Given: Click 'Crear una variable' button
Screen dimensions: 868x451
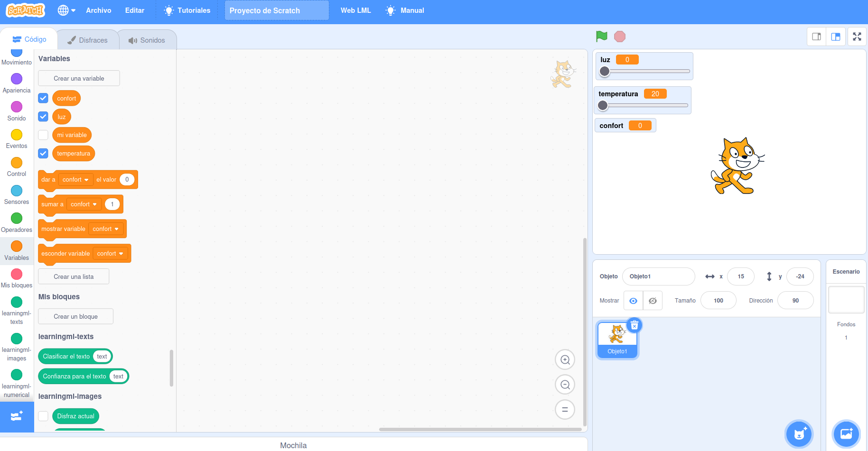Looking at the screenshot, I should (x=79, y=79).
